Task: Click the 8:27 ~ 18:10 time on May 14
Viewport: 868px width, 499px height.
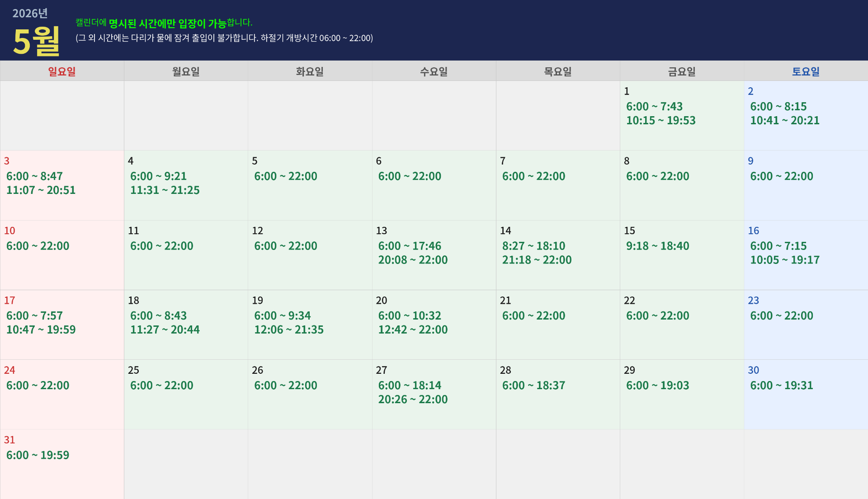Action: [533, 246]
